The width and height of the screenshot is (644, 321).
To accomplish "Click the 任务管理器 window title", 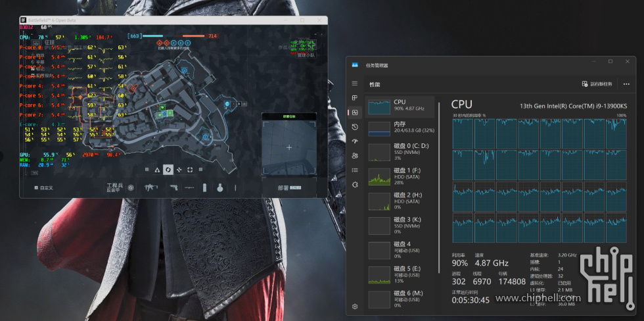I will click(x=377, y=65).
